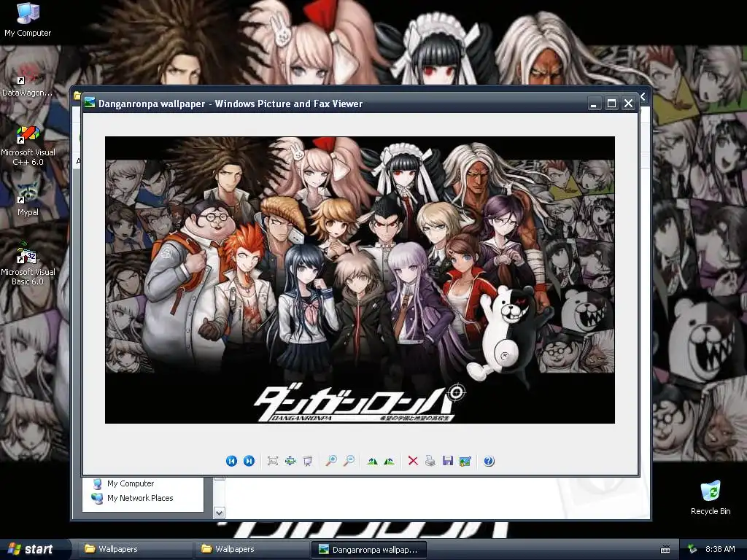Open the picture for editing
747x560 pixels.
click(465, 461)
